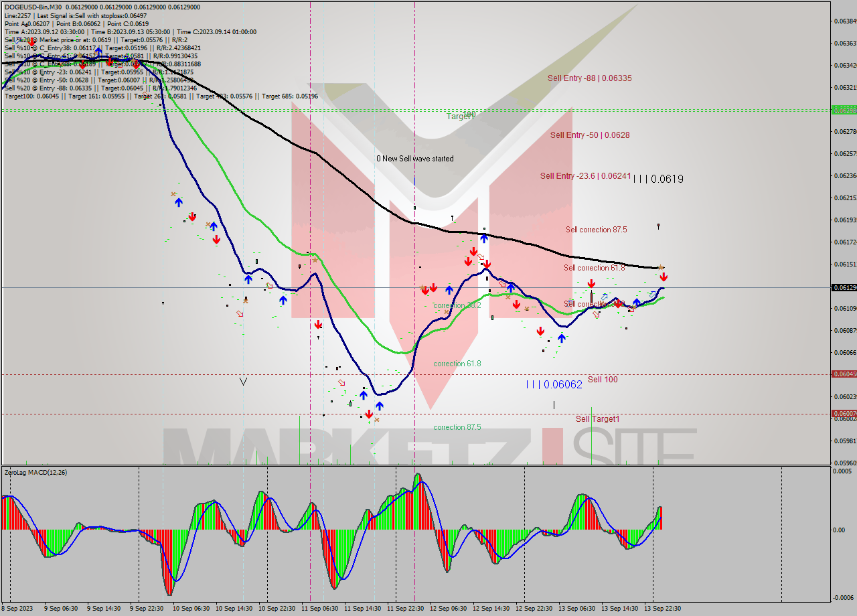
Task: Click the 'Sell Target1' level label
Action: tap(598, 419)
